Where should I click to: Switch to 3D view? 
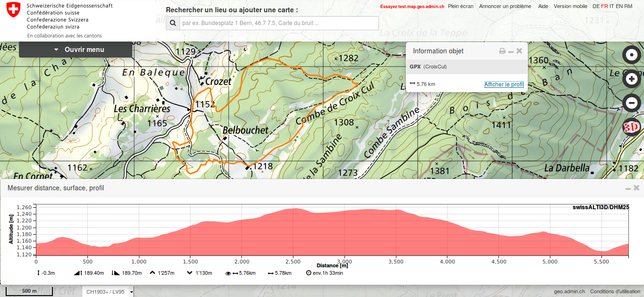pos(631,127)
